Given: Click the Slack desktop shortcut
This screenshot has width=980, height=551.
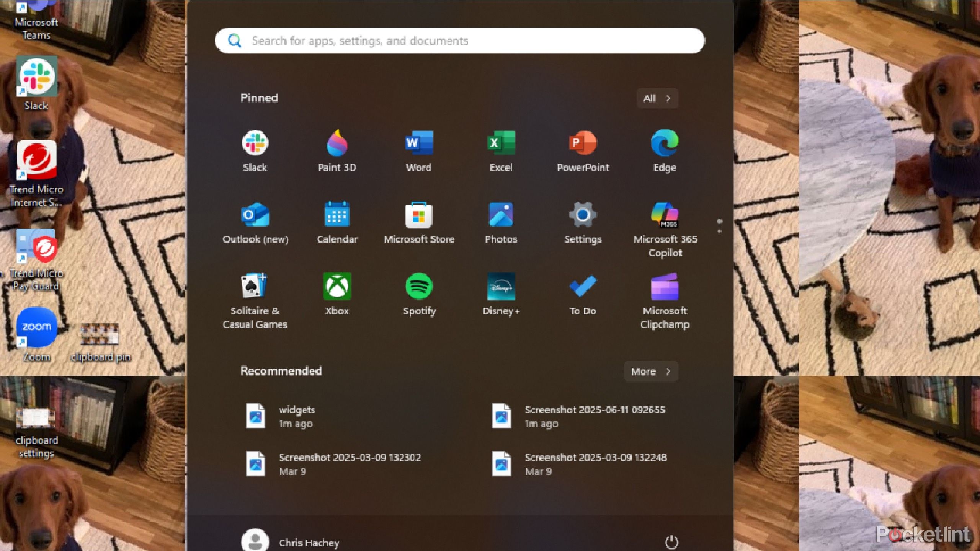Looking at the screenshot, I should coord(37,84).
